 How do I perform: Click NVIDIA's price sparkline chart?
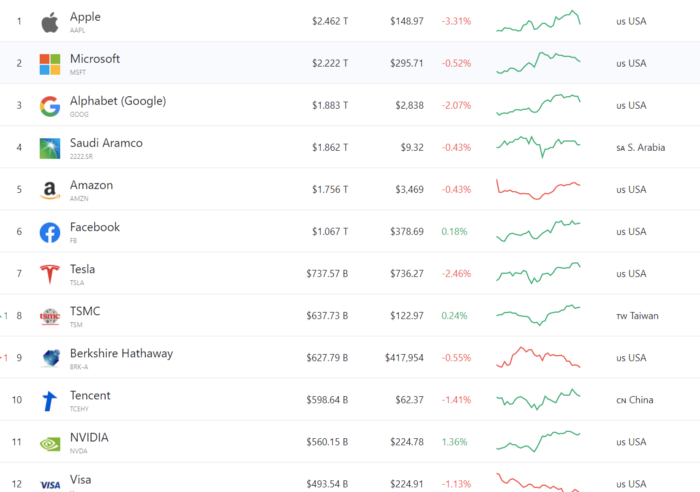(x=538, y=442)
